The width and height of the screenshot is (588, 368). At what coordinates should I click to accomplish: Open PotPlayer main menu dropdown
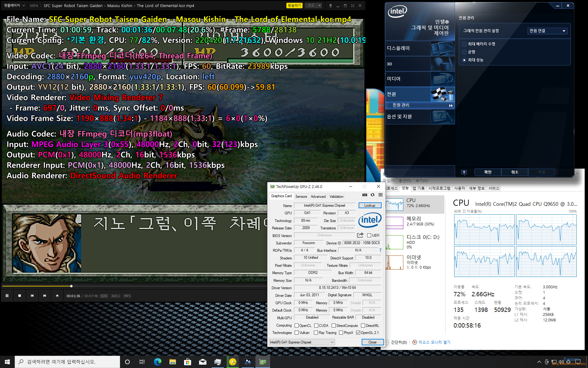coord(14,6)
